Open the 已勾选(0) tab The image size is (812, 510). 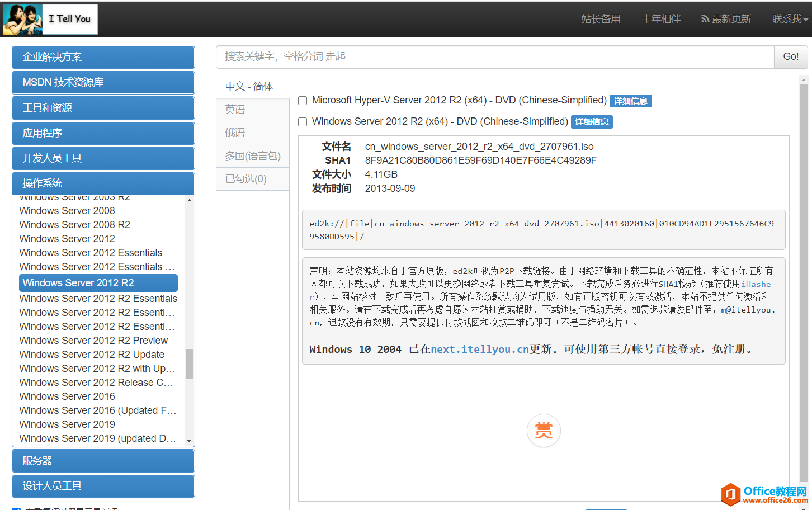[252, 178]
